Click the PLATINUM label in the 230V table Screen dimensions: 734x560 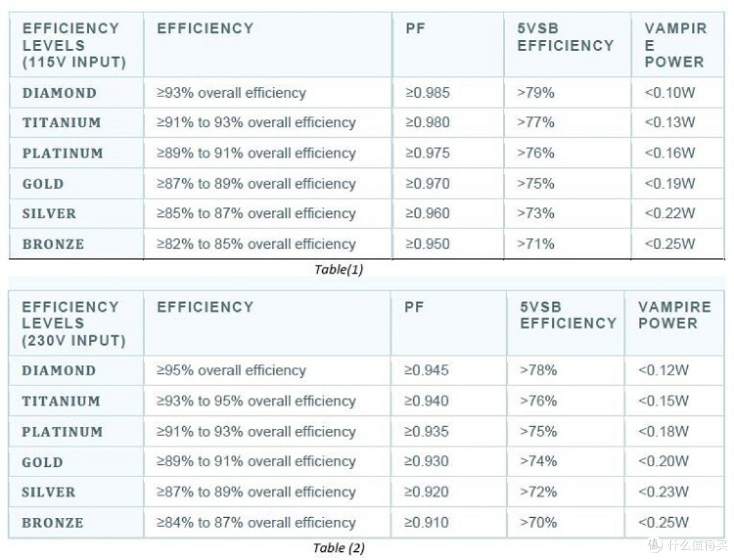click(x=62, y=432)
